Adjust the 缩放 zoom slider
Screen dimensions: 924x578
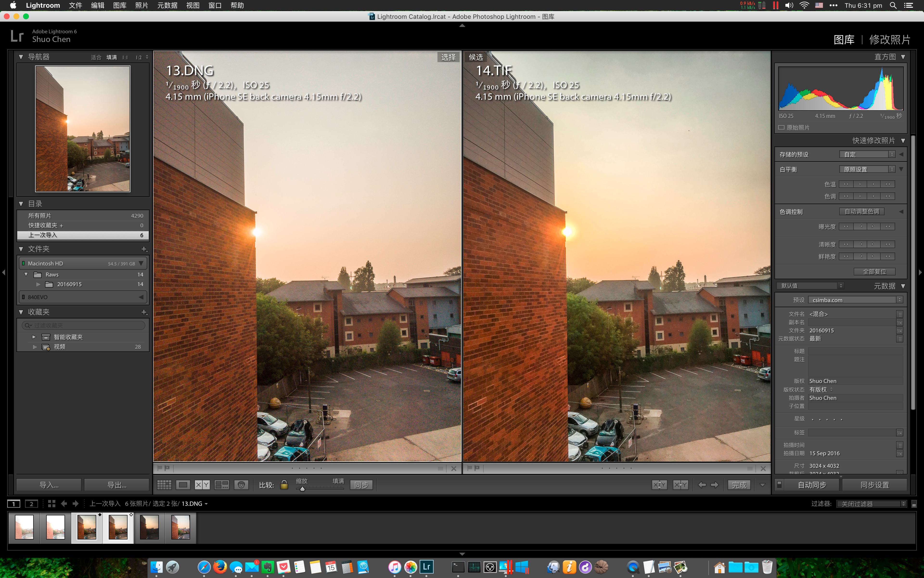(x=302, y=489)
